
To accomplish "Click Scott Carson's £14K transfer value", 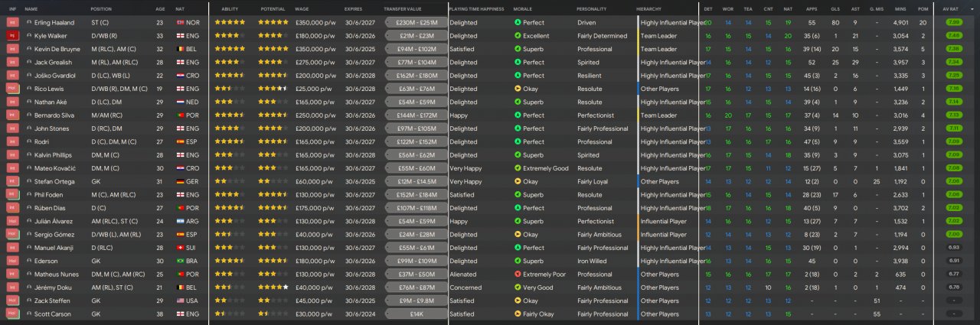I will [416, 314].
